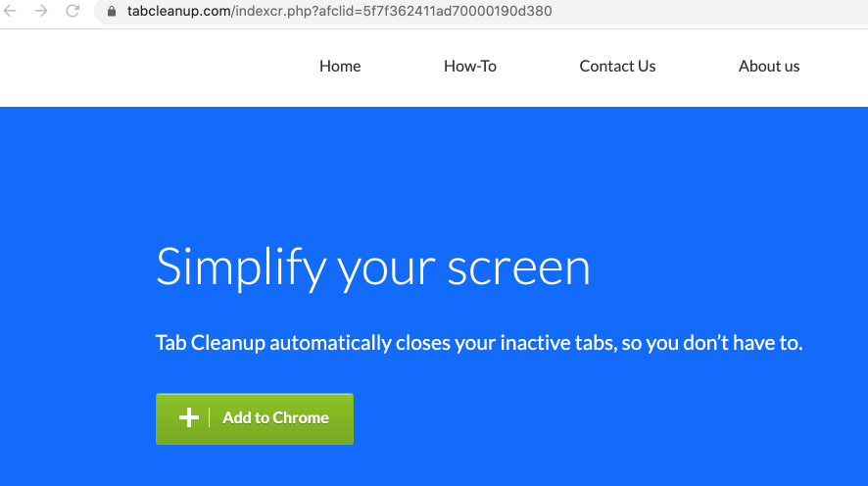Click the "Simplify your screen" heading

372,267
